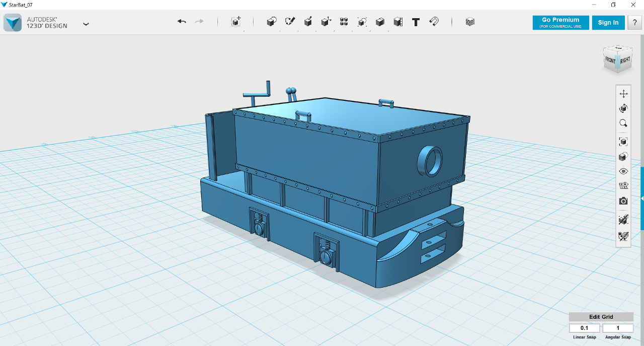Click the Fit view icon
The image size is (644, 346).
tap(623, 142)
